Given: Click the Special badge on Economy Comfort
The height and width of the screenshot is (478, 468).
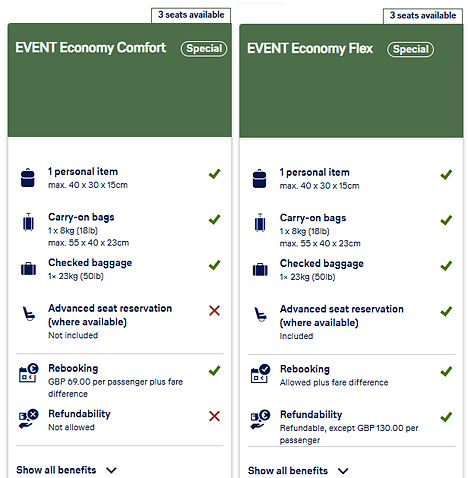Looking at the screenshot, I should click(204, 49).
